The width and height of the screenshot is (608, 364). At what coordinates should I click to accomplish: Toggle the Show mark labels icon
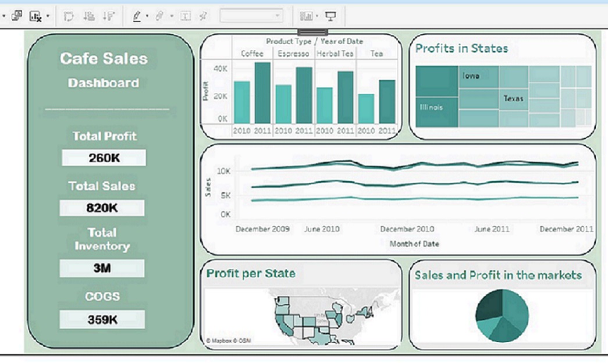tap(186, 16)
